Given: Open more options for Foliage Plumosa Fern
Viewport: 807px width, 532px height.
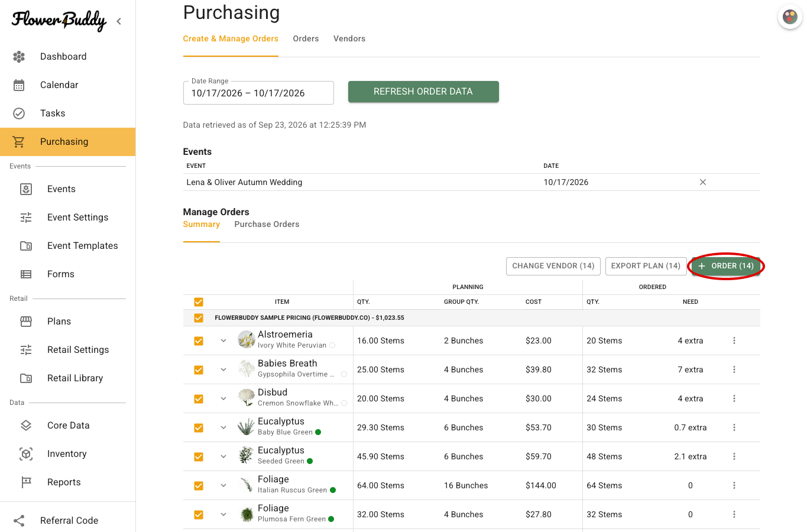Looking at the screenshot, I should coord(734,514).
